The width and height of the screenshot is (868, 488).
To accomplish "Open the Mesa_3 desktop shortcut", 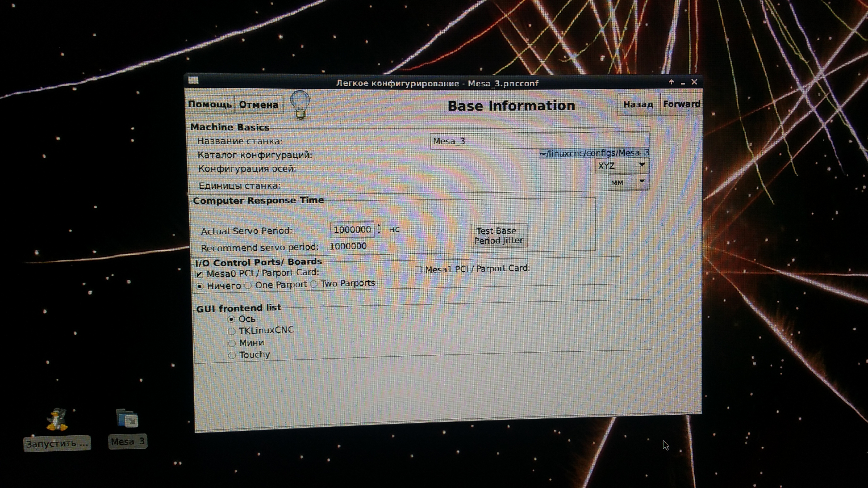I will coord(127,419).
